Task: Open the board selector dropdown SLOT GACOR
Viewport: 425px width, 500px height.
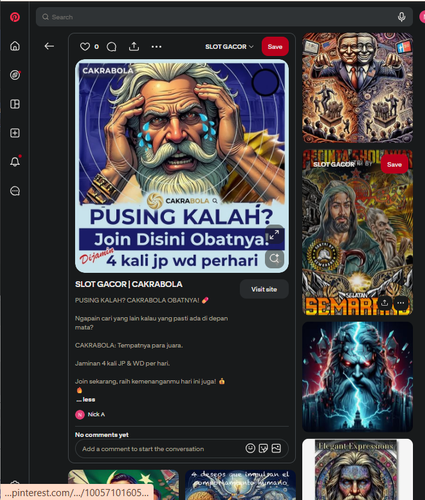Action: point(229,47)
